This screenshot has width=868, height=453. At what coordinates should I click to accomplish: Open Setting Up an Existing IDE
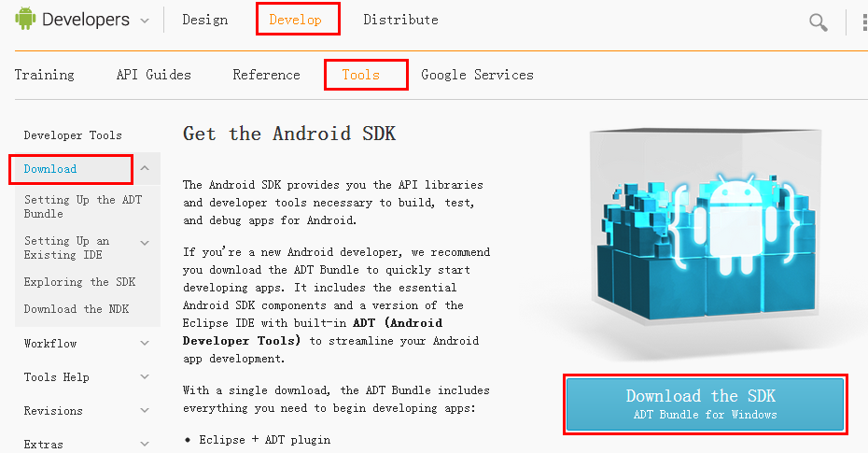(66, 248)
